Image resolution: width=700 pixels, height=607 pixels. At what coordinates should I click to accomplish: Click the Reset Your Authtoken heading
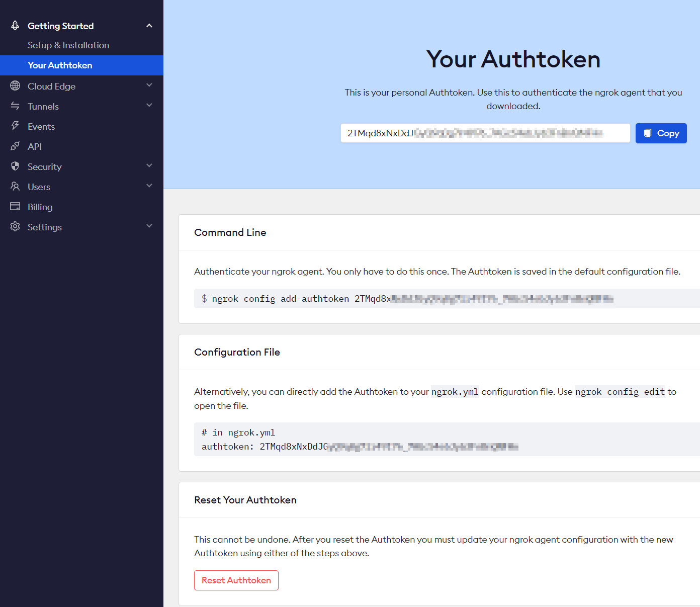pyautogui.click(x=245, y=500)
